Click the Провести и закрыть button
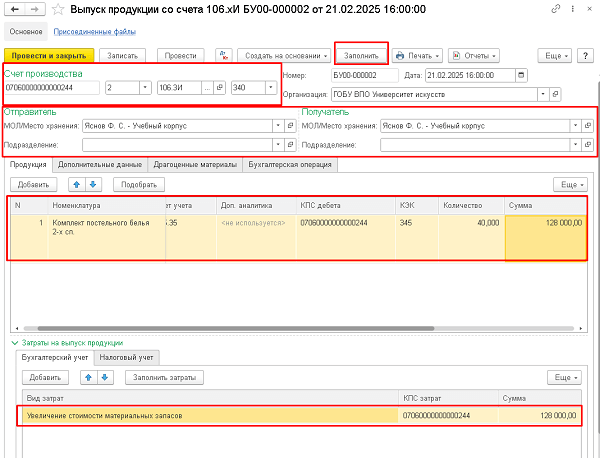600x458 pixels. click(49, 55)
